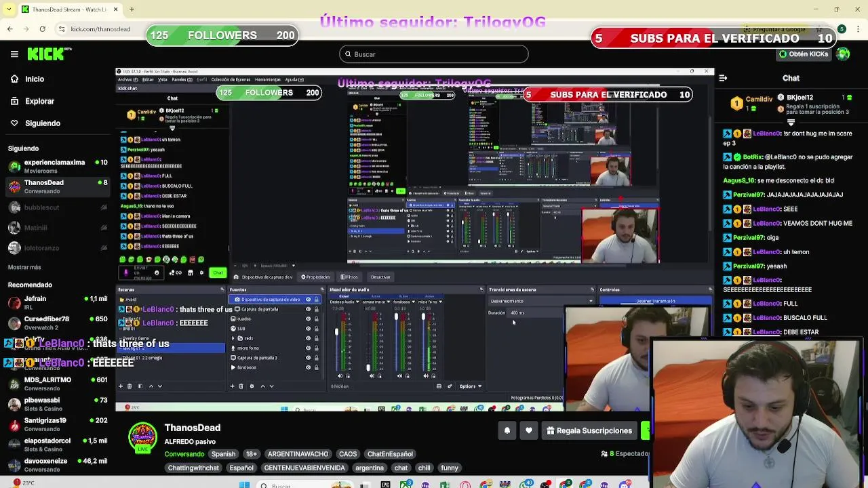Open Colección de Escenas menu in OBS
Screen dimensions: 868x488
coord(231,79)
